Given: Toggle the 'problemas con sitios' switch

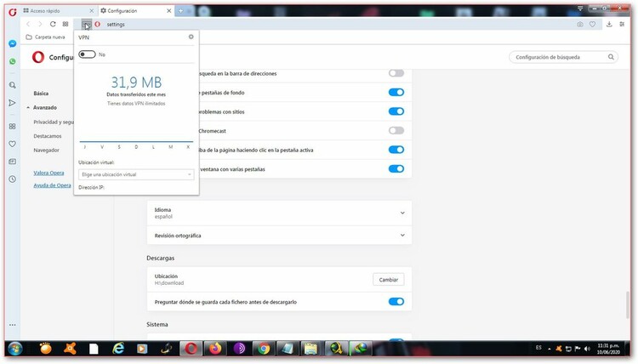Looking at the screenshot, I should (396, 111).
